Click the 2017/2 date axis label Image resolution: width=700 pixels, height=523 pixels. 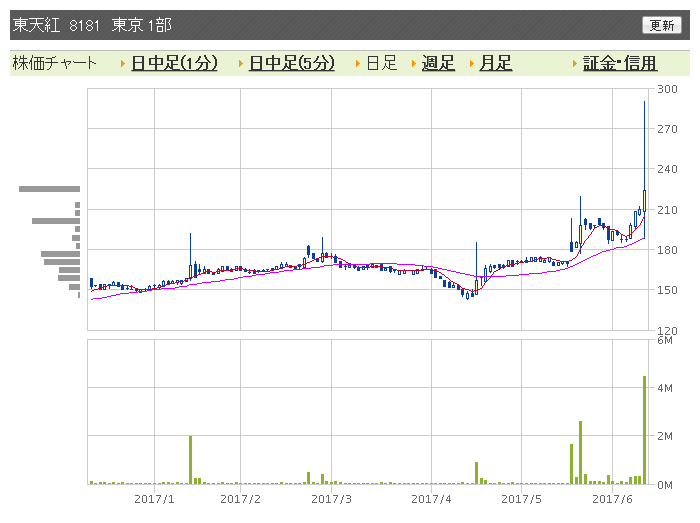click(x=240, y=499)
